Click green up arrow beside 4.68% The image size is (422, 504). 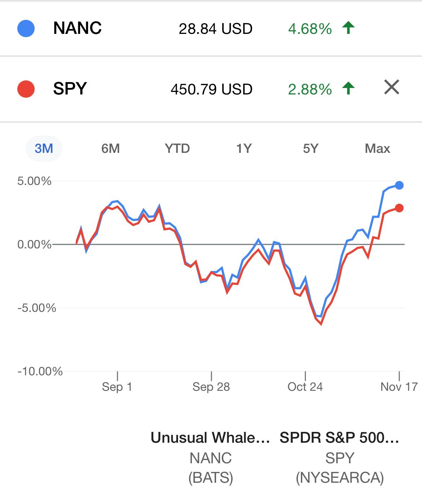[348, 28]
